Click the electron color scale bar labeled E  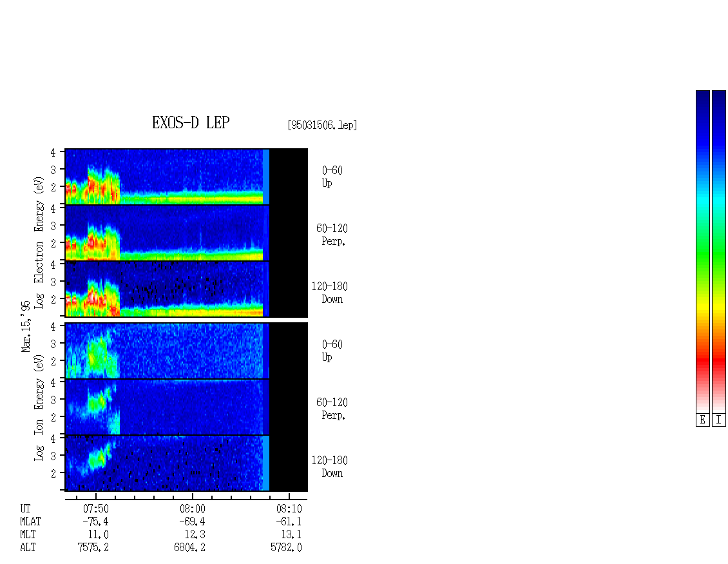[x=702, y=251]
